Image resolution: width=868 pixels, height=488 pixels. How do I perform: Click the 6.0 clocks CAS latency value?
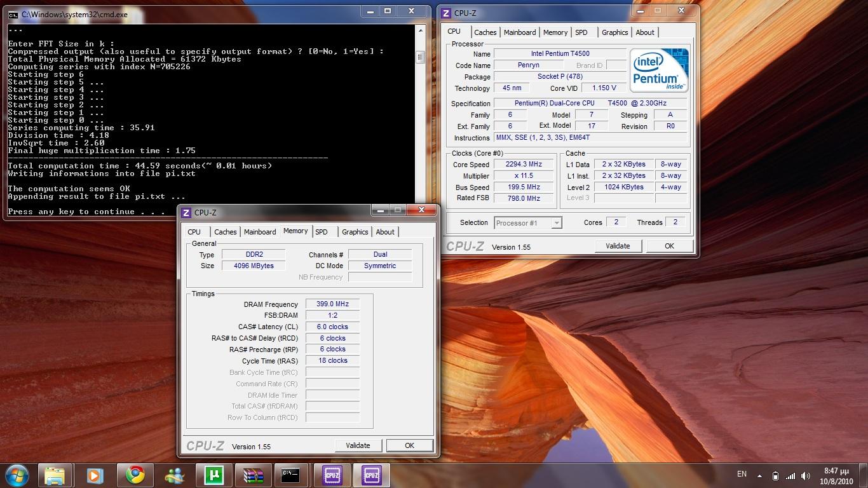[x=332, y=327]
